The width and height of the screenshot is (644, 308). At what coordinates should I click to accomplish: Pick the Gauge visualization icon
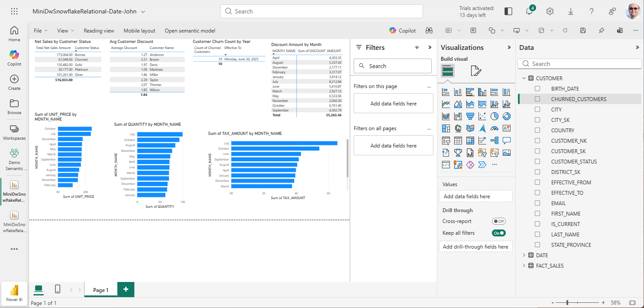[494, 128]
